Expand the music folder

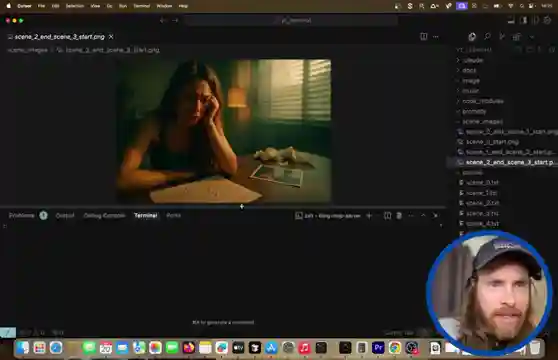[470, 91]
